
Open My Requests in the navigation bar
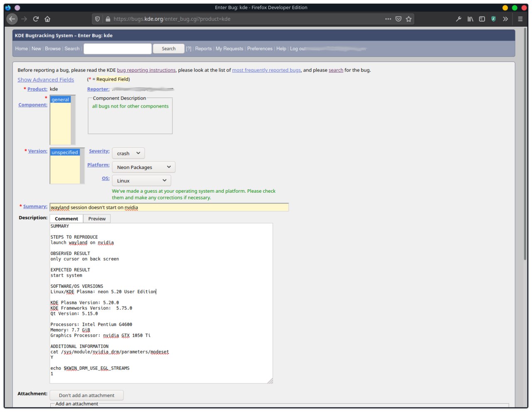coord(229,49)
